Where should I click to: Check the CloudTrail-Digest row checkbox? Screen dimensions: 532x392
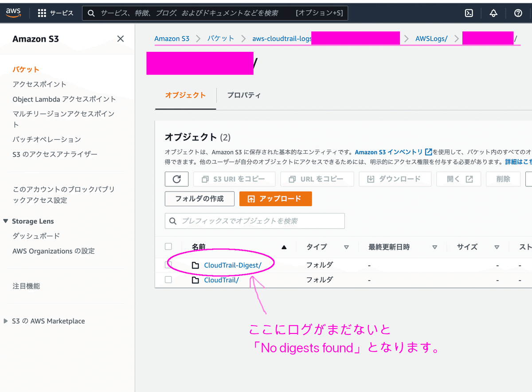point(168,265)
